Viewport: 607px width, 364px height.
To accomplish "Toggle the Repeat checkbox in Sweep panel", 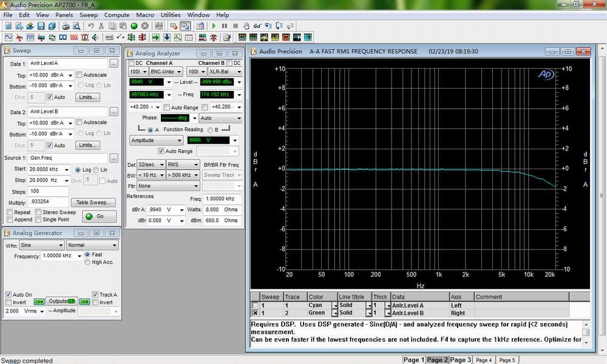I will tap(10, 212).
